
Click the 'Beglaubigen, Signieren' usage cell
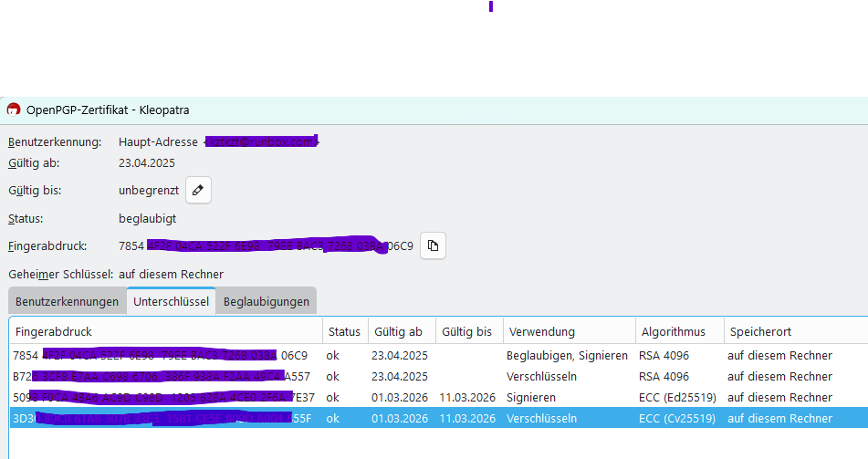(x=567, y=356)
